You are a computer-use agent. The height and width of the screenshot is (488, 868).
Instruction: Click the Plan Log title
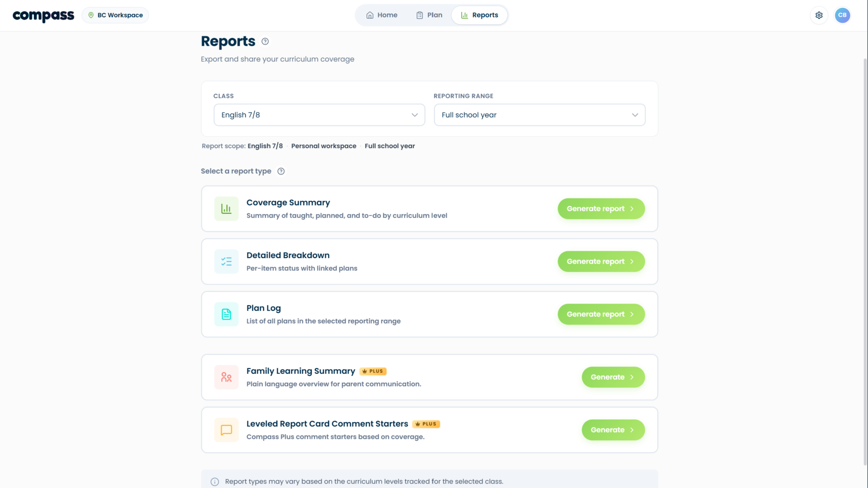(x=263, y=308)
